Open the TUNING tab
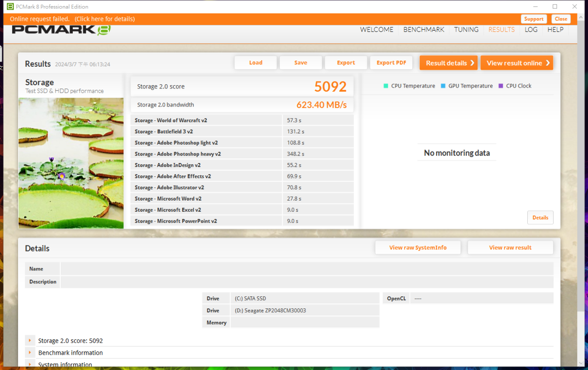Screen dimensions: 588x370 coord(466,29)
